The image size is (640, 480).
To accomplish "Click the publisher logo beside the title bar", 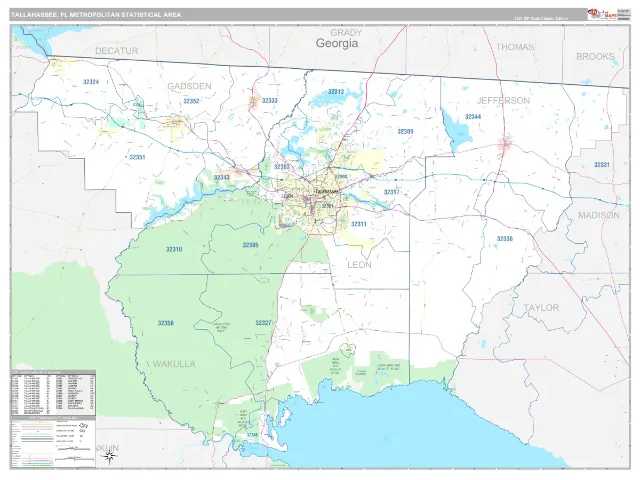I will click(602, 14).
